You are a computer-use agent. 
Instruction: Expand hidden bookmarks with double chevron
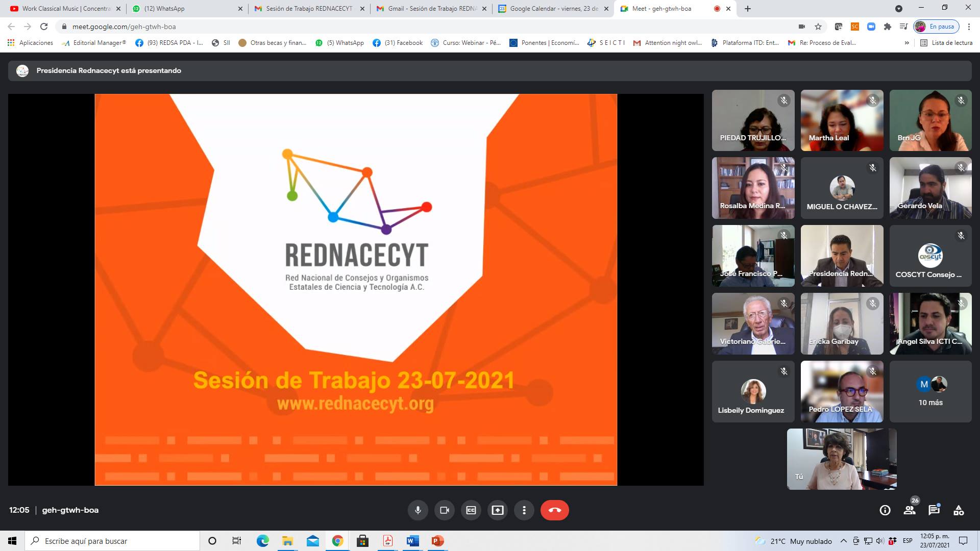[906, 43]
